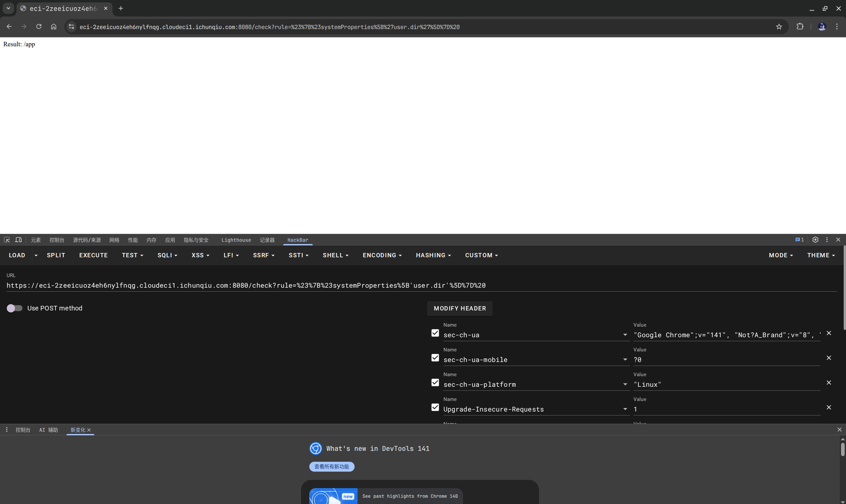The height and width of the screenshot is (504, 846).
Task: Open DevTools settings gear
Action: 815,240
